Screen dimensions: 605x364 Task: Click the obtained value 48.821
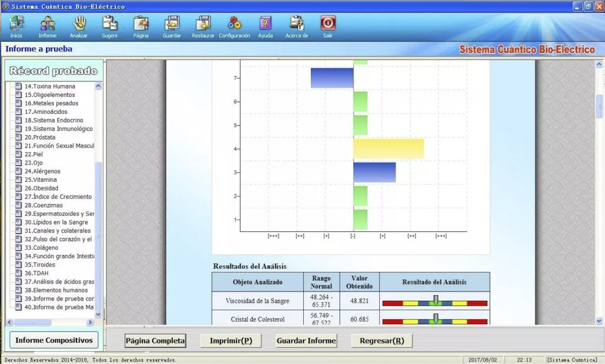click(359, 301)
